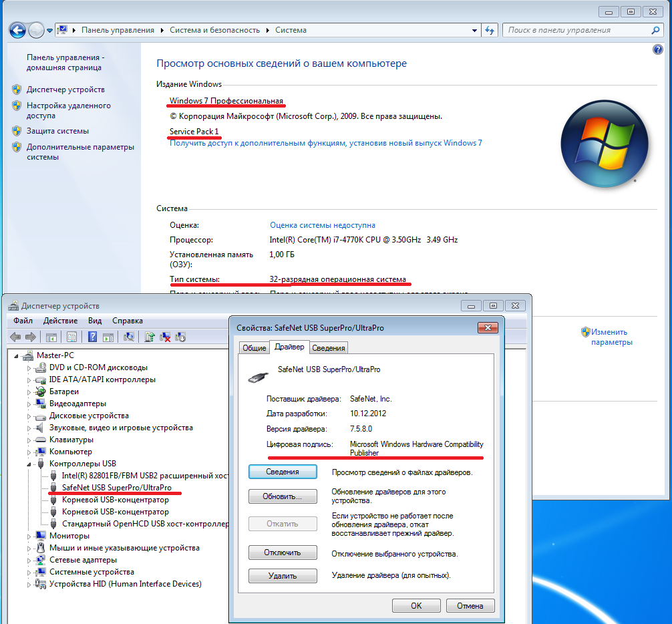The height and width of the screenshot is (624, 672).
Task: Click the Сведения driver details button
Action: [x=283, y=472]
